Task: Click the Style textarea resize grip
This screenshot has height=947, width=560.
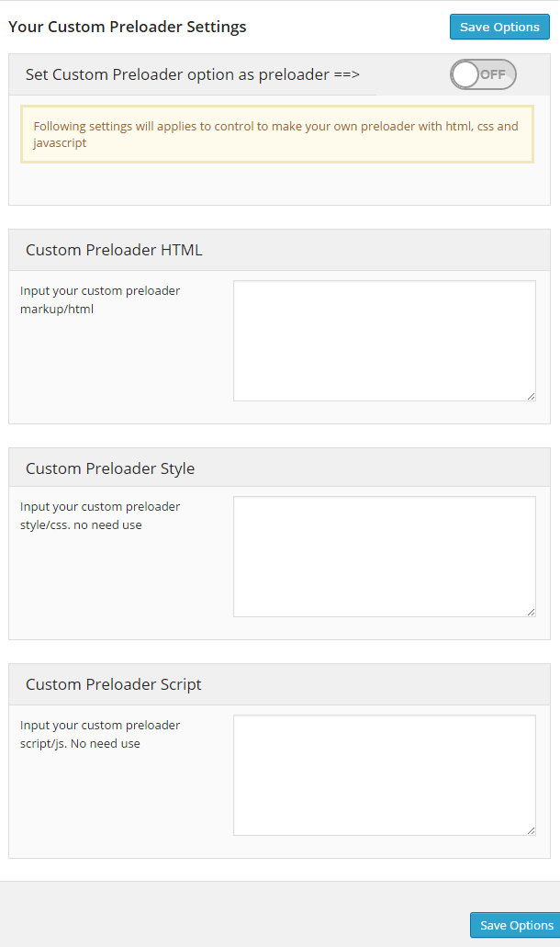Action: click(531, 611)
